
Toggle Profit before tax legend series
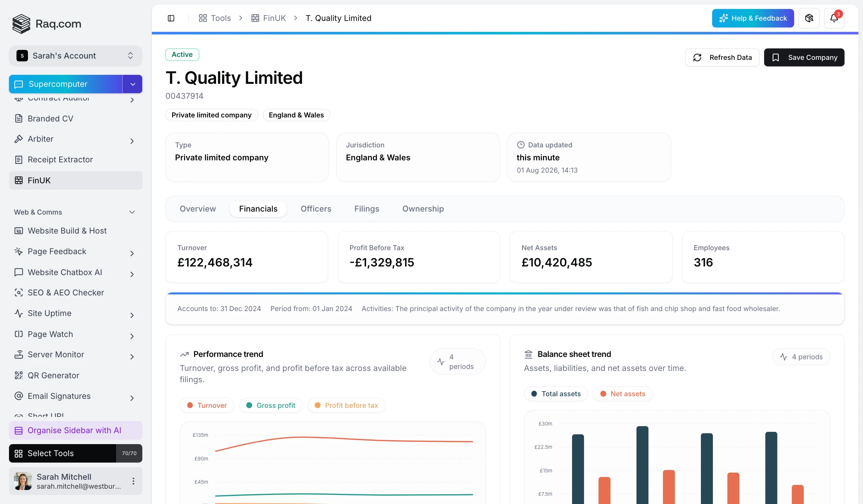point(346,406)
